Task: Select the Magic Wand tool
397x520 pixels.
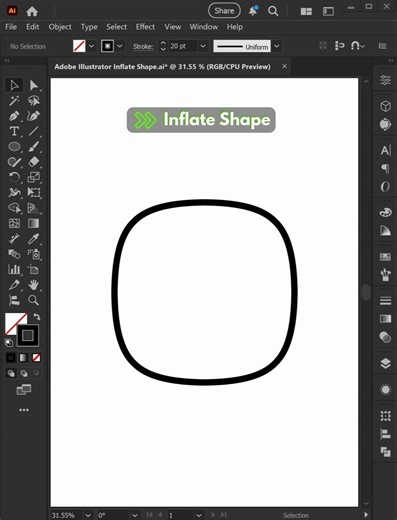Action: pyautogui.click(x=14, y=101)
